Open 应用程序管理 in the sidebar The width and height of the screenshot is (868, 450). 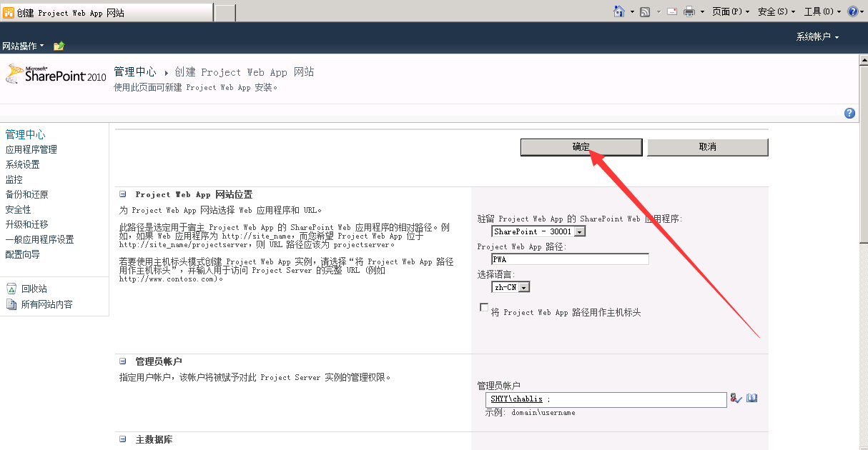(x=31, y=149)
